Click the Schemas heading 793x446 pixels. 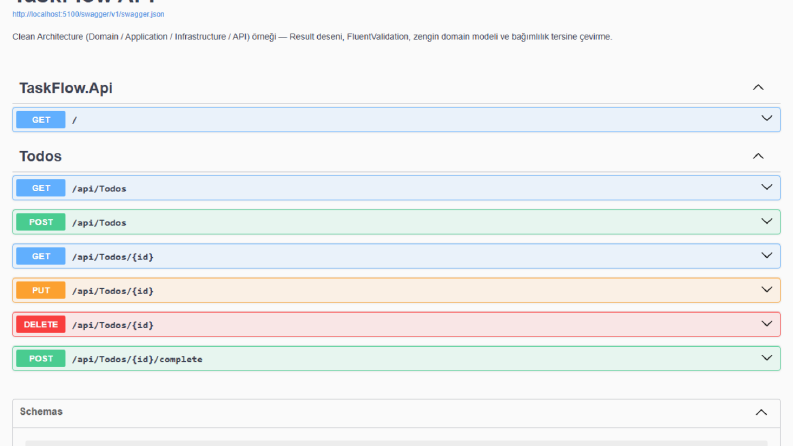pos(41,412)
